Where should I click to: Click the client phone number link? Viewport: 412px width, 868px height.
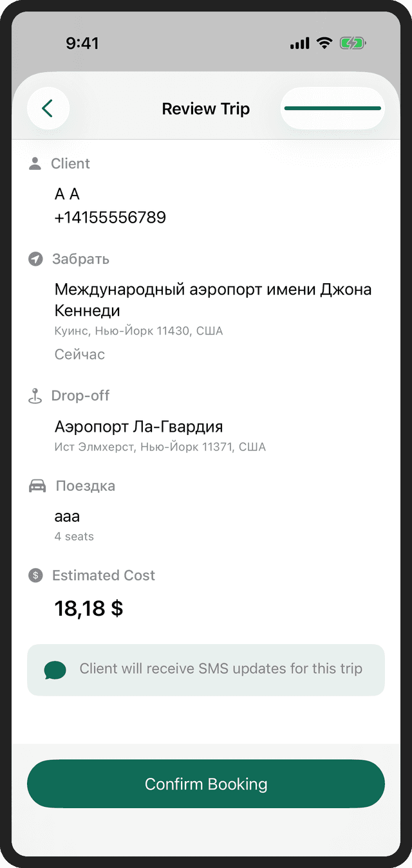click(x=110, y=217)
